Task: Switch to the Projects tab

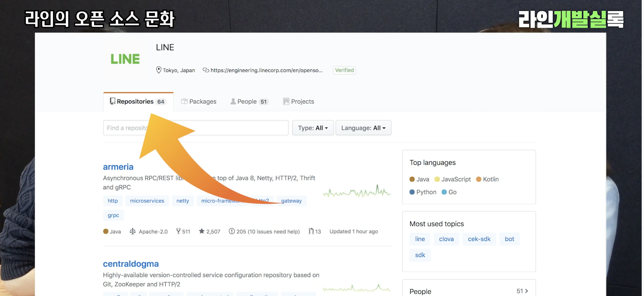Action: [x=298, y=101]
